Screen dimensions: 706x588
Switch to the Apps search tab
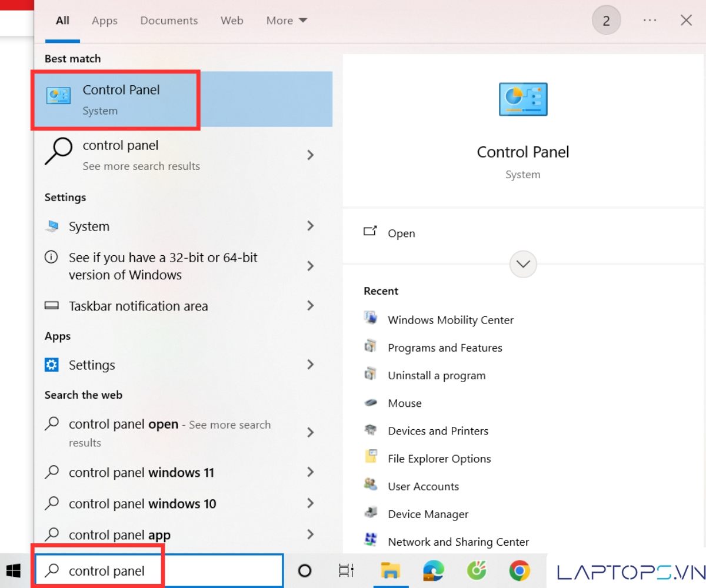pyautogui.click(x=105, y=21)
